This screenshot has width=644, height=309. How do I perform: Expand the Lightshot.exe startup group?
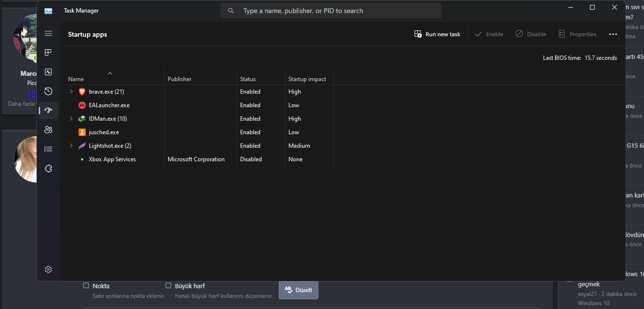point(72,146)
